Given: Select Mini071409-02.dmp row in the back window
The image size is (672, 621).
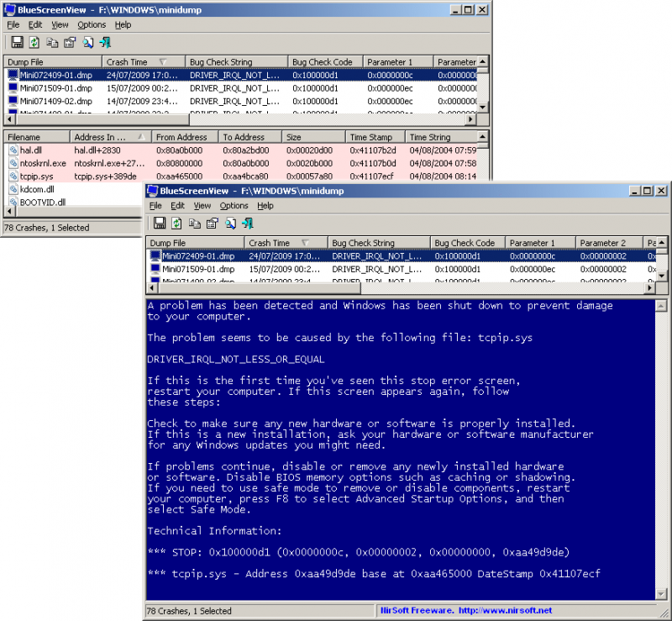Looking at the screenshot, I should click(241, 101).
